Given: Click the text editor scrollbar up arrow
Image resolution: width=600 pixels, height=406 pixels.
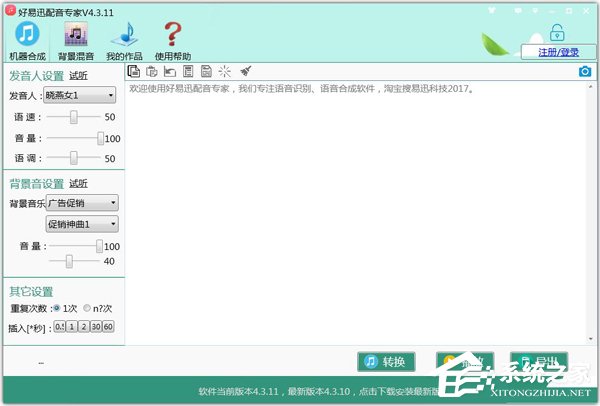Looking at the screenshot, I should [x=591, y=87].
